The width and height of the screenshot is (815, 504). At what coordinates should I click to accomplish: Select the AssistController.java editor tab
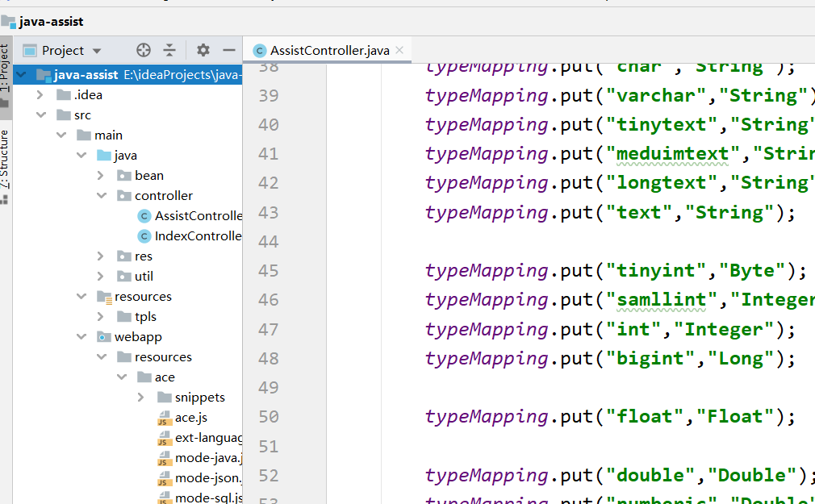[x=328, y=50]
